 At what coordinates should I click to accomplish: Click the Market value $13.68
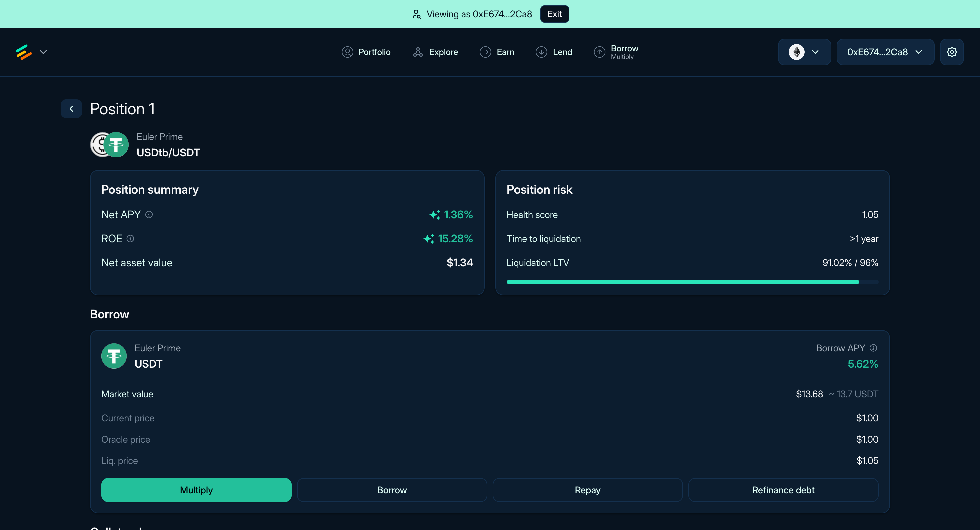point(809,394)
